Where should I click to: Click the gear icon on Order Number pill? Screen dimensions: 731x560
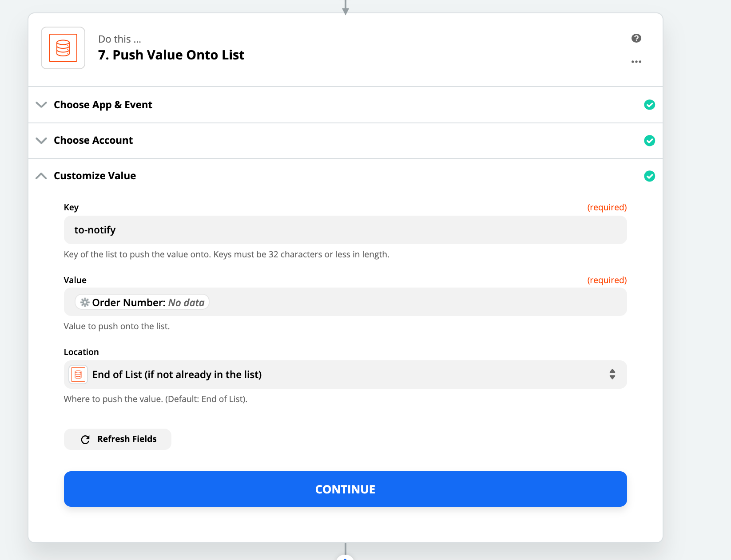pyautogui.click(x=85, y=303)
